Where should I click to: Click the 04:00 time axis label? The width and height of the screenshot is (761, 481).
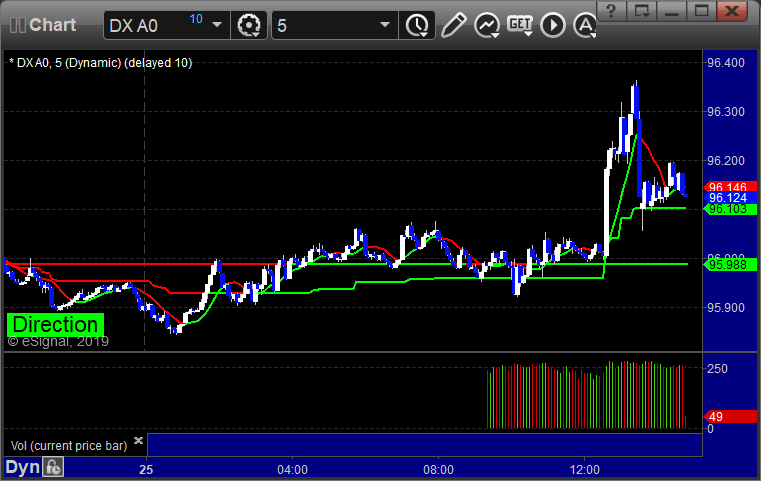tap(292, 470)
